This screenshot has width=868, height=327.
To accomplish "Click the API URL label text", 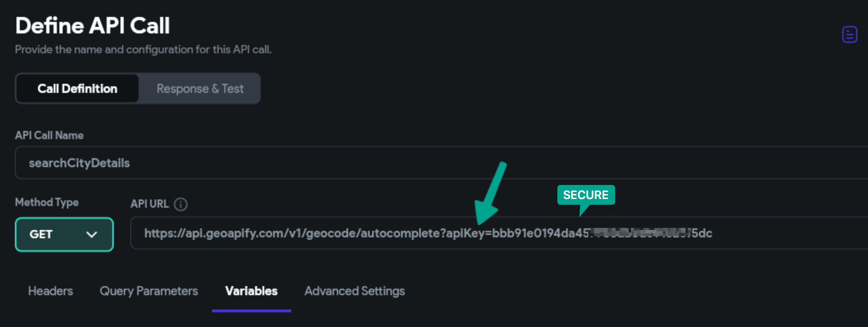I will point(150,204).
